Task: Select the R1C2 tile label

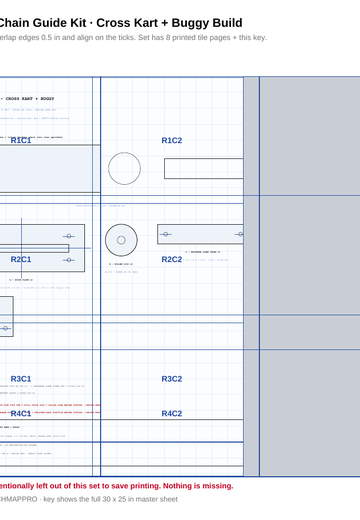Action: coord(172,140)
